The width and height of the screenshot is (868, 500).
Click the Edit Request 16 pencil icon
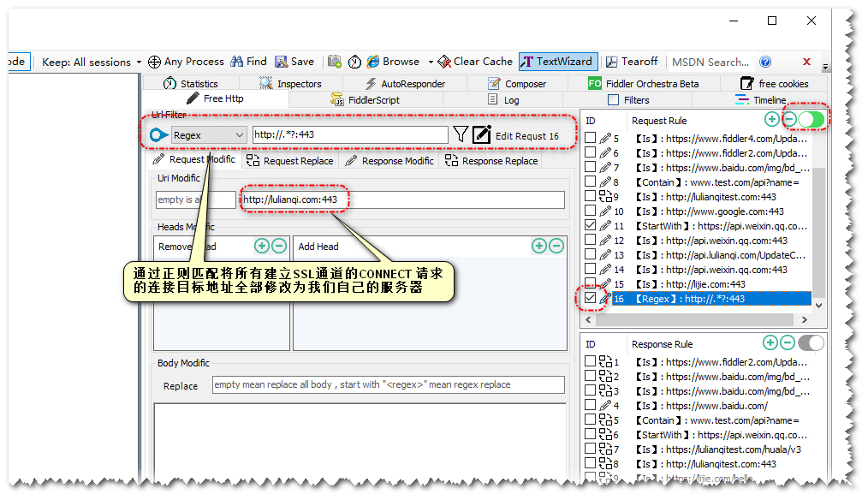click(482, 134)
